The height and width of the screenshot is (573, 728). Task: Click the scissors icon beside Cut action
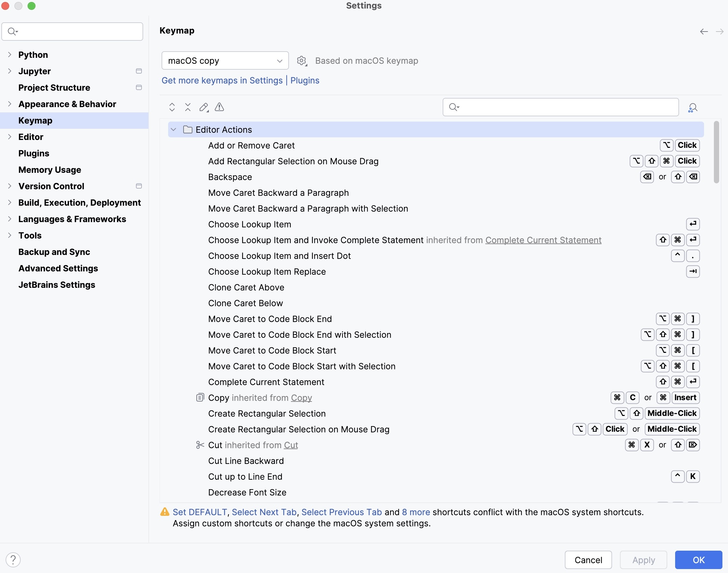pyautogui.click(x=200, y=445)
